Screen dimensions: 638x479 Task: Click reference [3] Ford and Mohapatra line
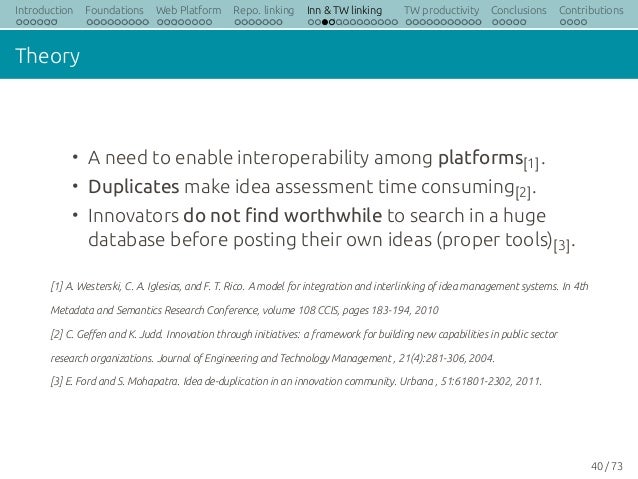[296, 382]
